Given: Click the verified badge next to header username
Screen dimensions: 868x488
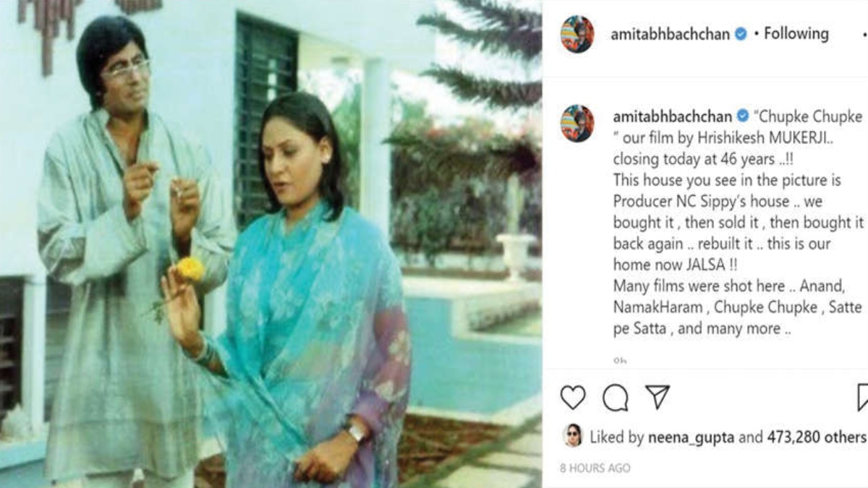Looking at the screenshot, I should [x=741, y=34].
